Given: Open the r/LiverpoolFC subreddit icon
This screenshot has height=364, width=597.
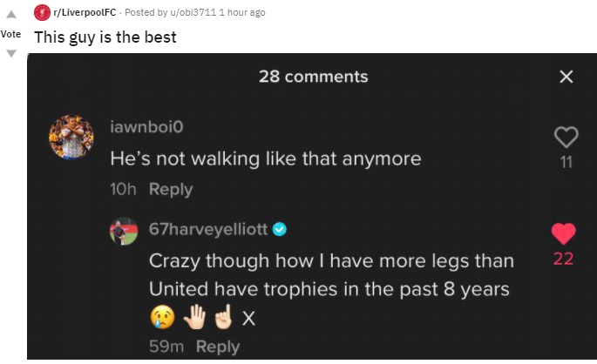Looking at the screenshot, I should pos(42,12).
